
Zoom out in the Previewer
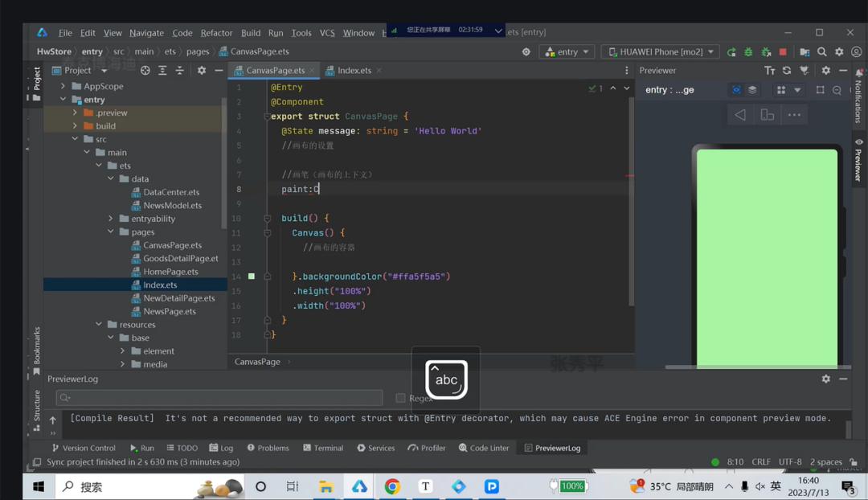coord(837,90)
